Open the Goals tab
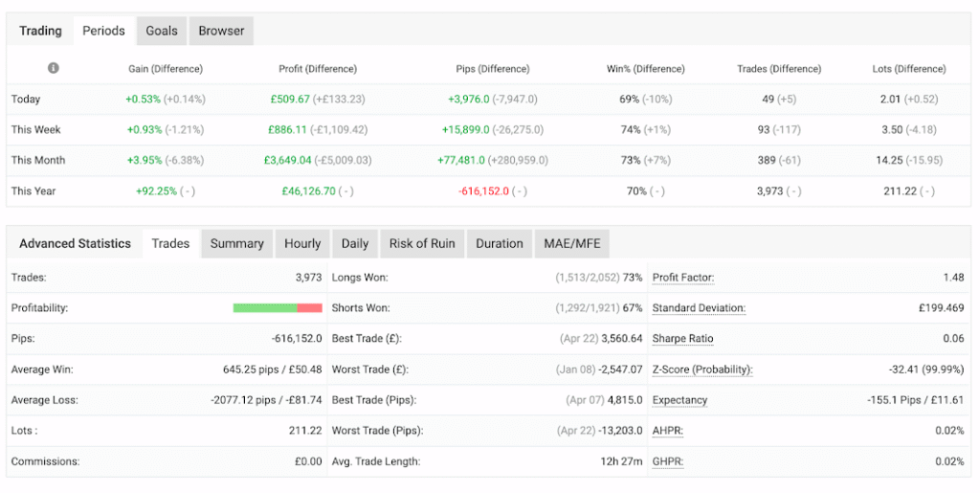The height and width of the screenshot is (493, 980). point(162,31)
